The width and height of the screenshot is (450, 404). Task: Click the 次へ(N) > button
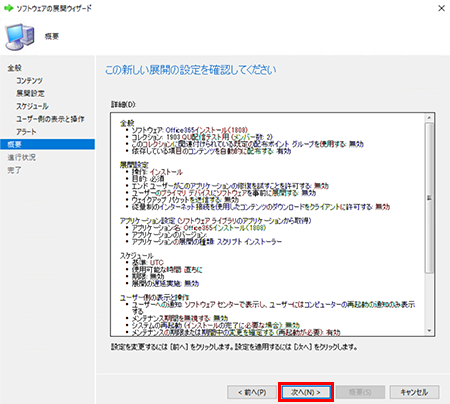click(x=306, y=392)
